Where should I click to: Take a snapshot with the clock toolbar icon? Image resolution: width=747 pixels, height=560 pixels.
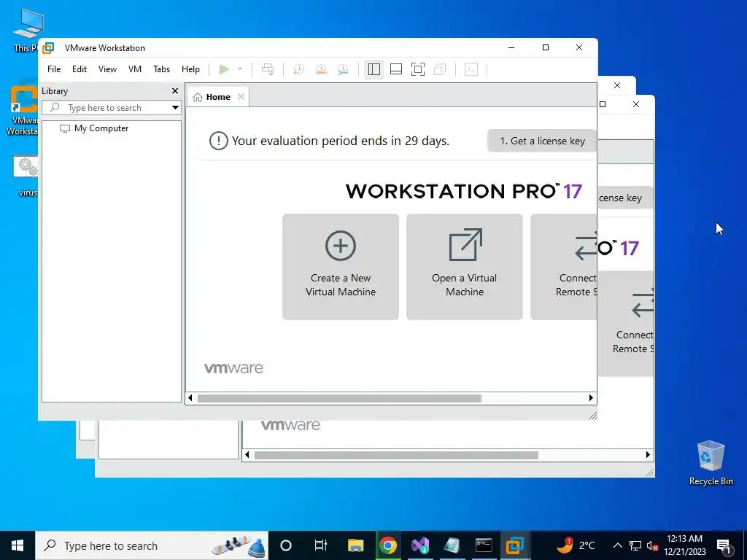tap(298, 69)
